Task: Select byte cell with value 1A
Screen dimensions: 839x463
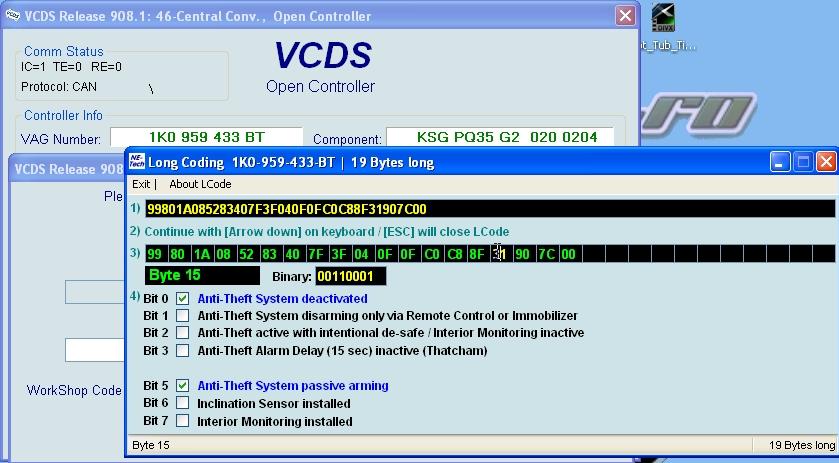Action: point(201,254)
